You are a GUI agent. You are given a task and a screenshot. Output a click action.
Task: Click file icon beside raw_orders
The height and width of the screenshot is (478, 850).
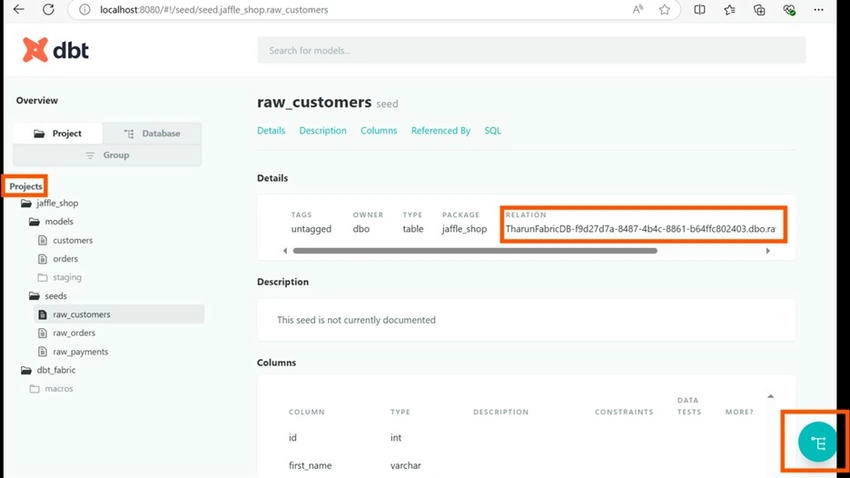(x=42, y=333)
